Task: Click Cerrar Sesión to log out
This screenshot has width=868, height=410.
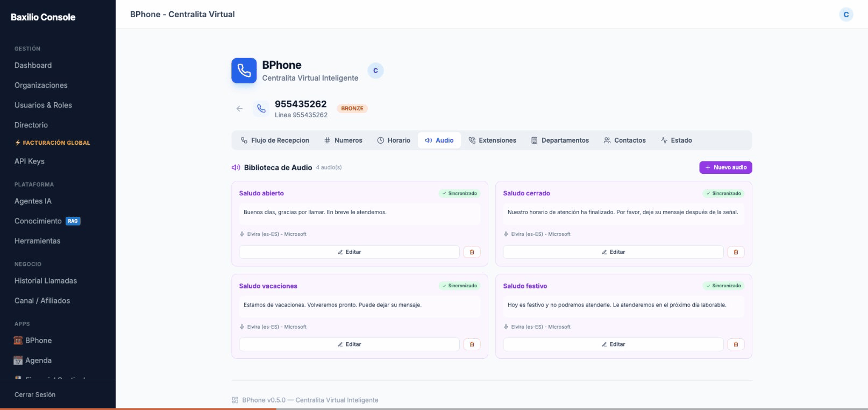Action: click(35, 394)
